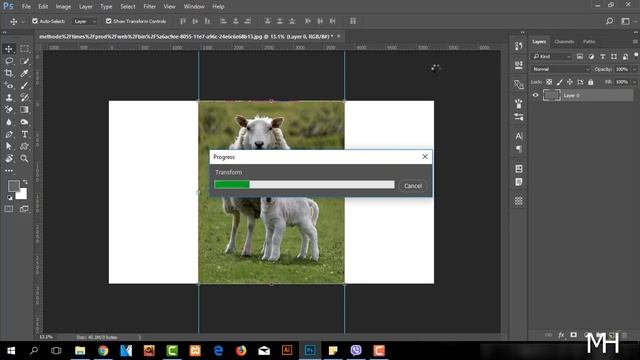Close the open document tab

[338, 36]
